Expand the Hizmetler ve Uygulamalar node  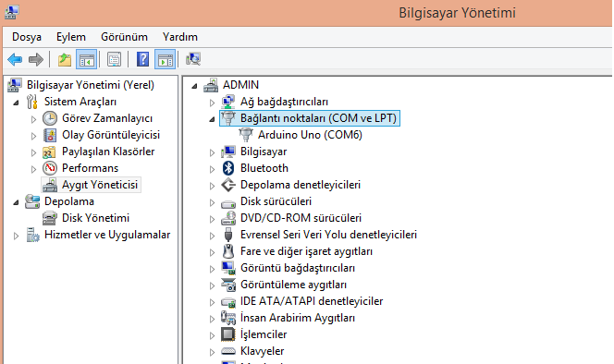16,236
